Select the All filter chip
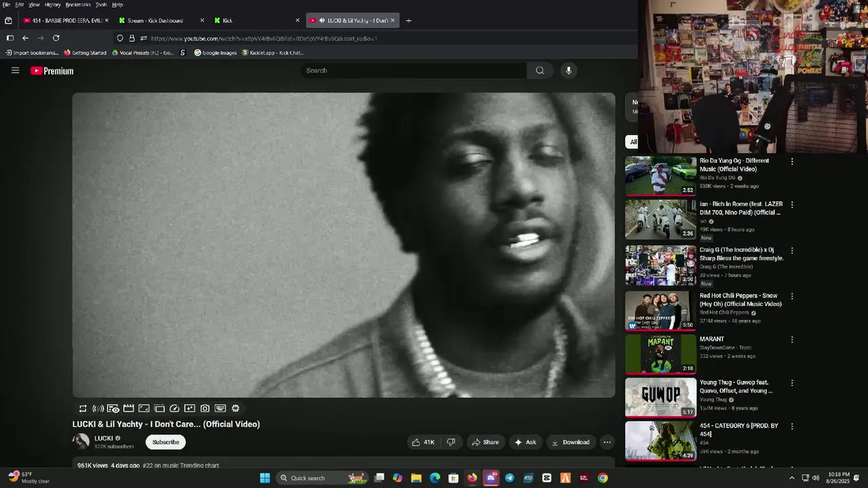The height and width of the screenshot is (488, 868). pos(633,142)
